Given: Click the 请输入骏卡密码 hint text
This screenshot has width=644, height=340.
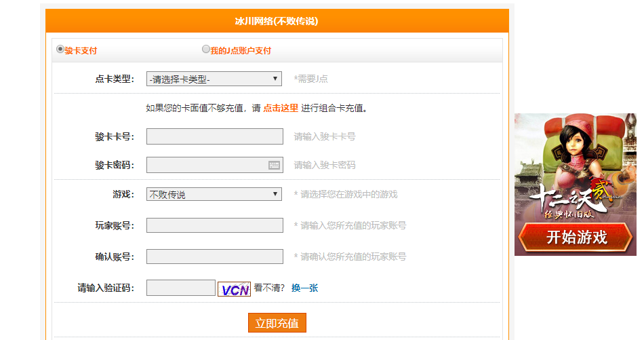Looking at the screenshot, I should point(325,165).
